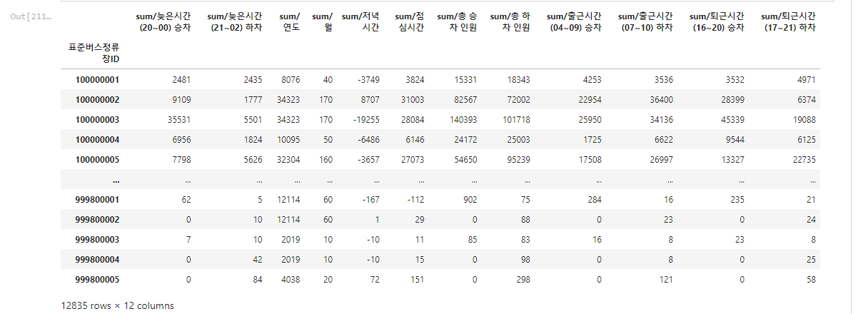Click cell value 10095
The image size is (868, 314).
pyautogui.click(x=288, y=139)
